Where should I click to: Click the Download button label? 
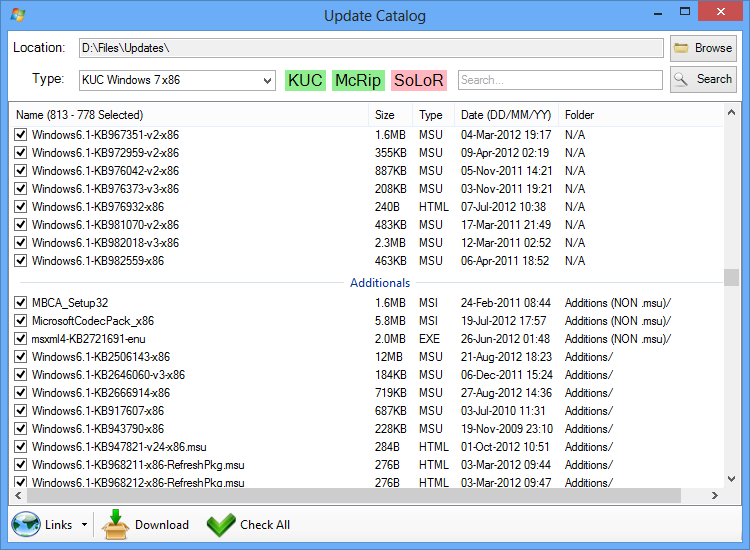[162, 525]
